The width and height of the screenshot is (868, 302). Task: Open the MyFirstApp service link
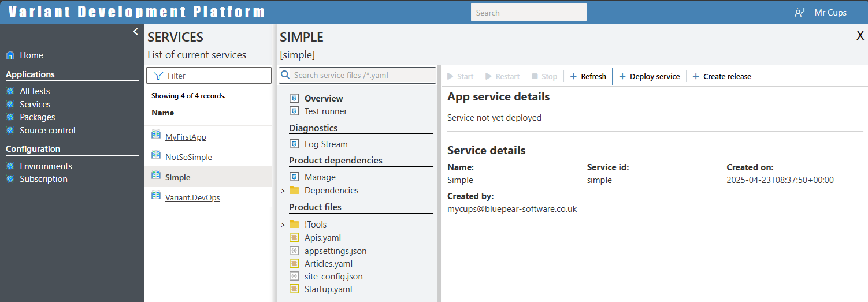[x=186, y=137]
